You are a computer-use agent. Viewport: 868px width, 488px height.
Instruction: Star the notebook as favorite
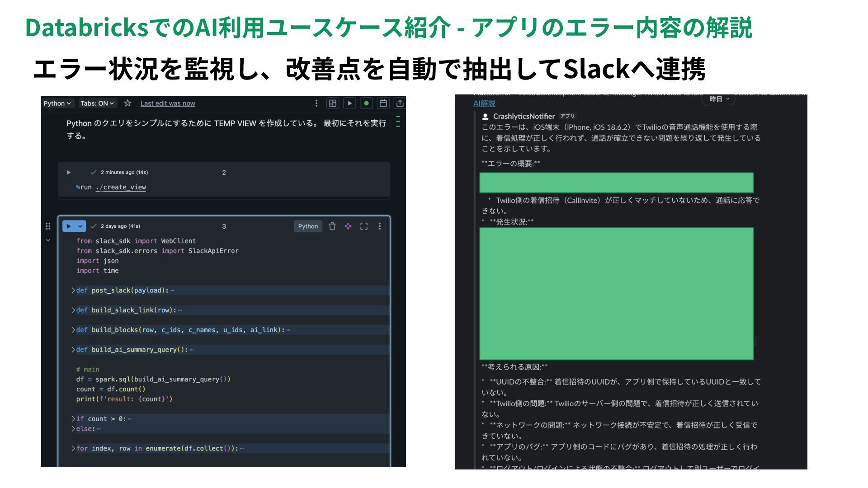pos(127,103)
